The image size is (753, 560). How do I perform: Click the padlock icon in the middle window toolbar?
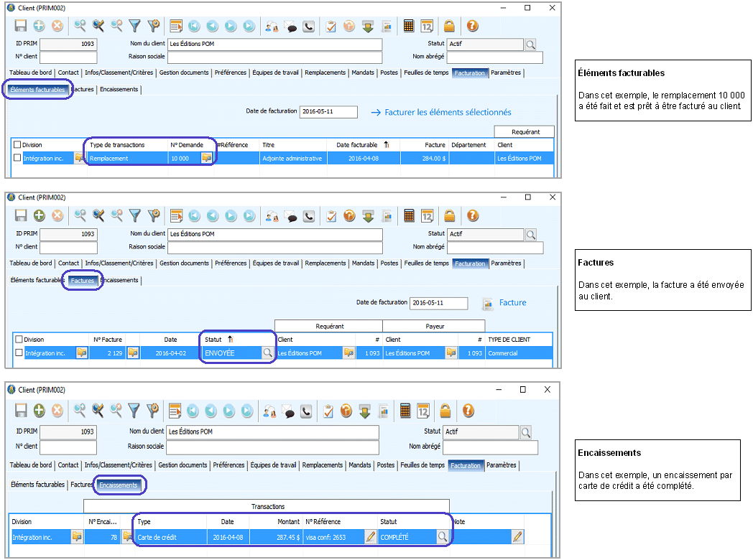449,216
